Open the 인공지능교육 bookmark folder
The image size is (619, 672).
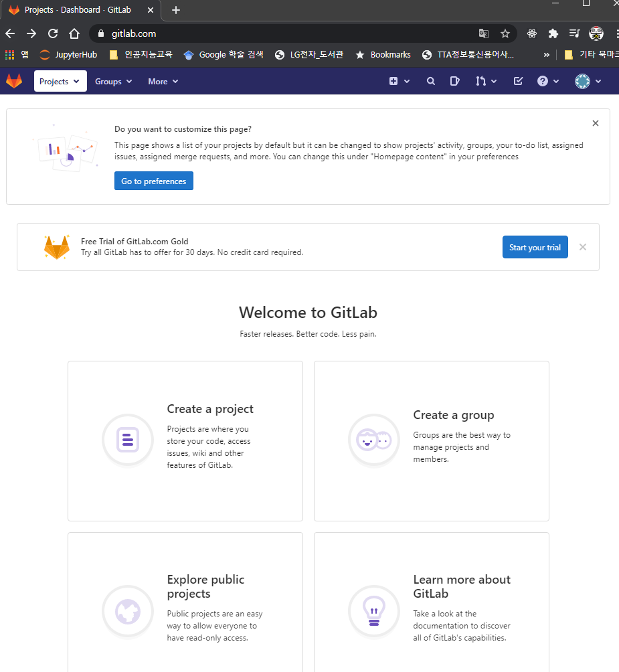click(141, 54)
